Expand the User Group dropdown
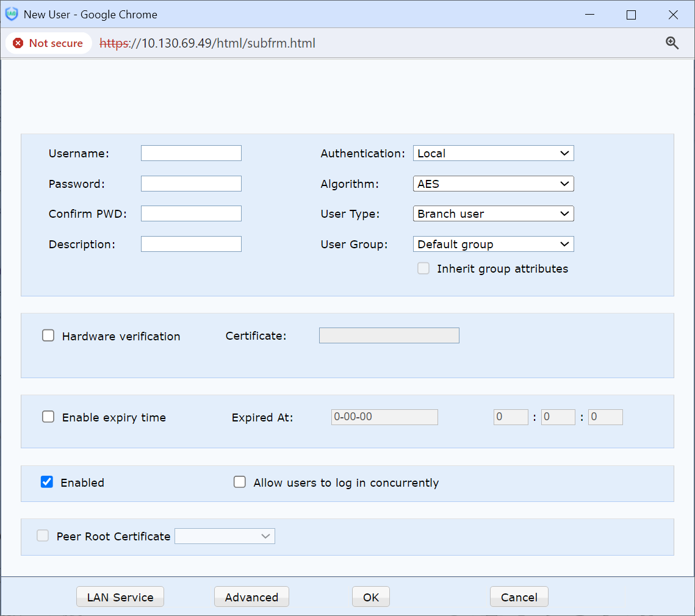695x616 pixels. (x=493, y=244)
